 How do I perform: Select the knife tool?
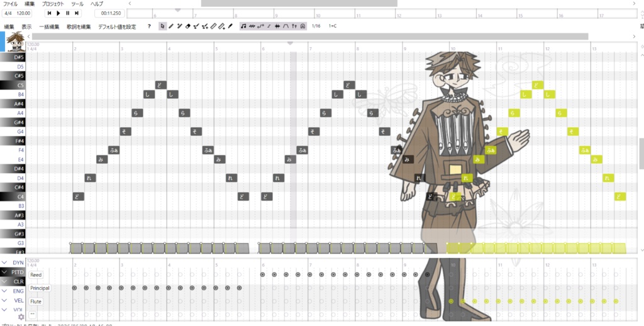coord(230,26)
